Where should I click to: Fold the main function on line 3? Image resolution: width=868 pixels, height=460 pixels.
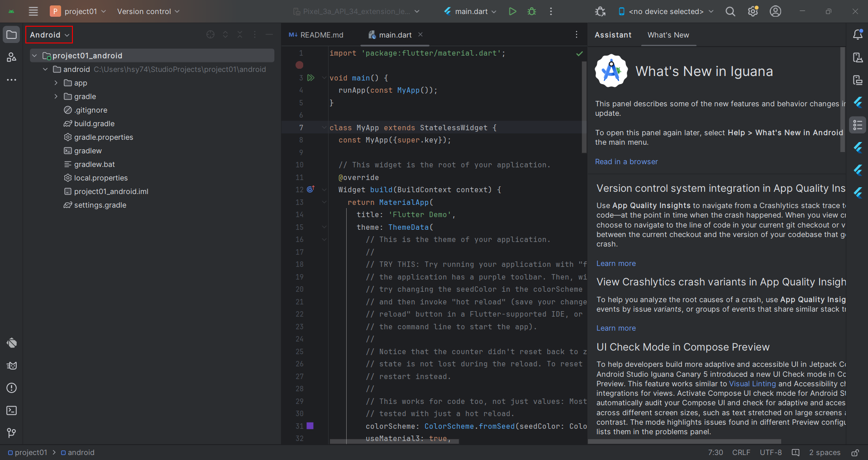pyautogui.click(x=324, y=78)
